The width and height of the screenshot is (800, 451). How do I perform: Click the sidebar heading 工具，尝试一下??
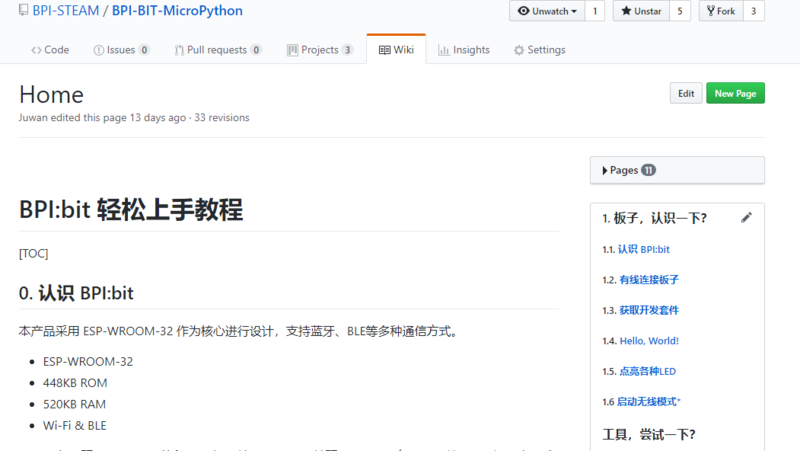pos(649,435)
